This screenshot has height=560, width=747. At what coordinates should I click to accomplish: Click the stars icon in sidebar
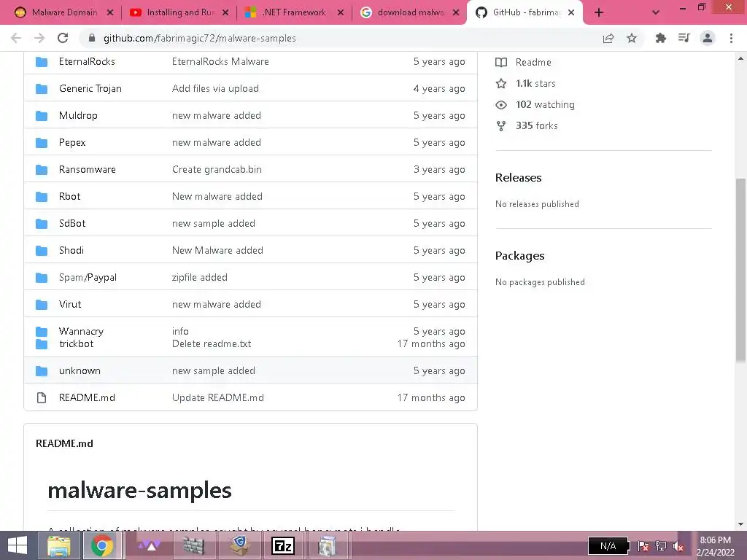(x=501, y=83)
